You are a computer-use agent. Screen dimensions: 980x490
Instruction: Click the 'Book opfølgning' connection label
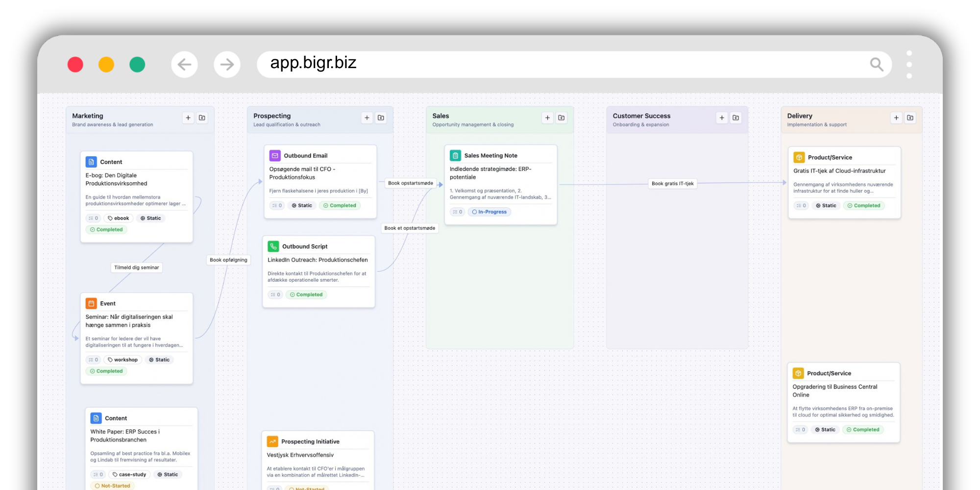pyautogui.click(x=228, y=260)
